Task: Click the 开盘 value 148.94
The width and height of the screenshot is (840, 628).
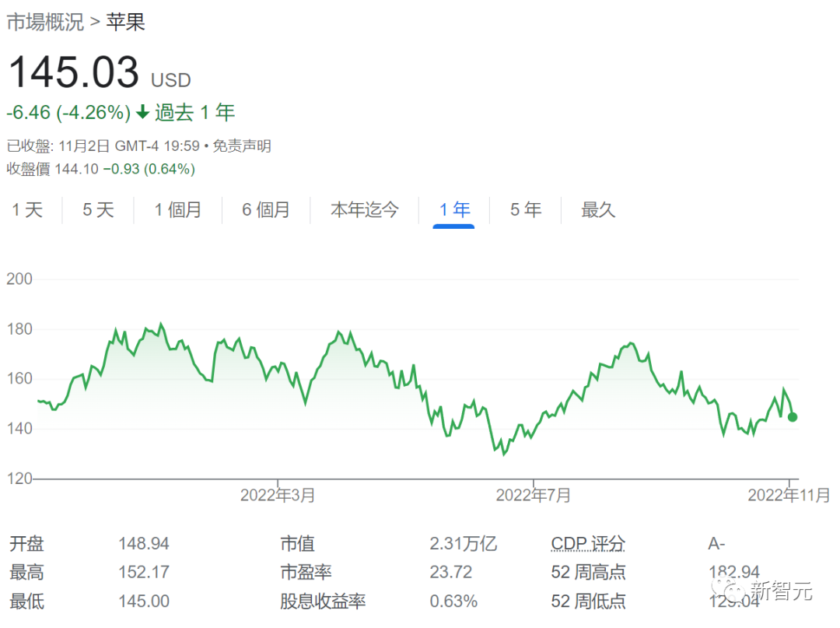Action: (144, 544)
